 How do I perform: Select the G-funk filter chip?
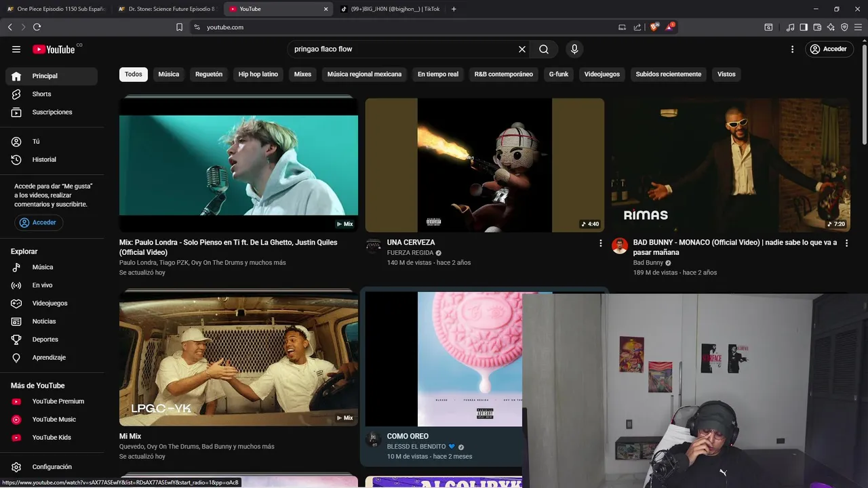[559, 74]
